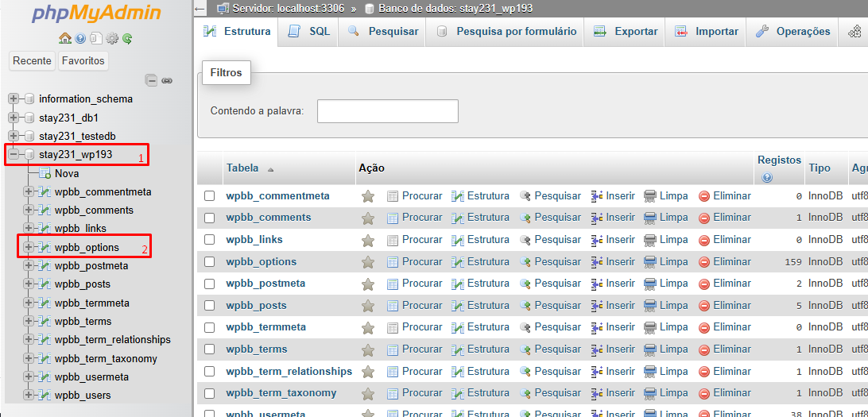Open wpbb_term_relationships in sidebar tree
Screen dimensions: 868x417
click(x=113, y=340)
